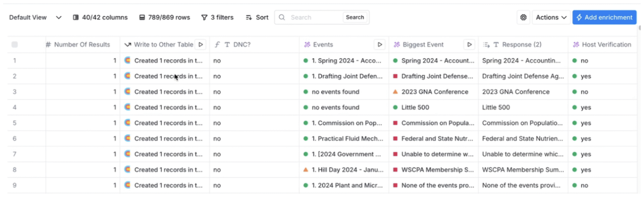Click the Host Verification column header
This screenshot has width=644, height=200.
click(x=602, y=45)
